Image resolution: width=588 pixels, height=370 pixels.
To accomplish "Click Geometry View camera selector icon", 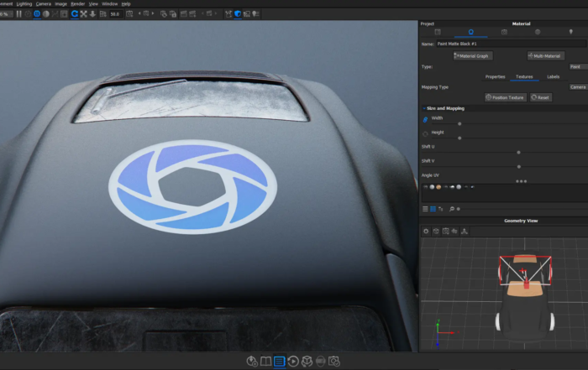I will pyautogui.click(x=445, y=232).
